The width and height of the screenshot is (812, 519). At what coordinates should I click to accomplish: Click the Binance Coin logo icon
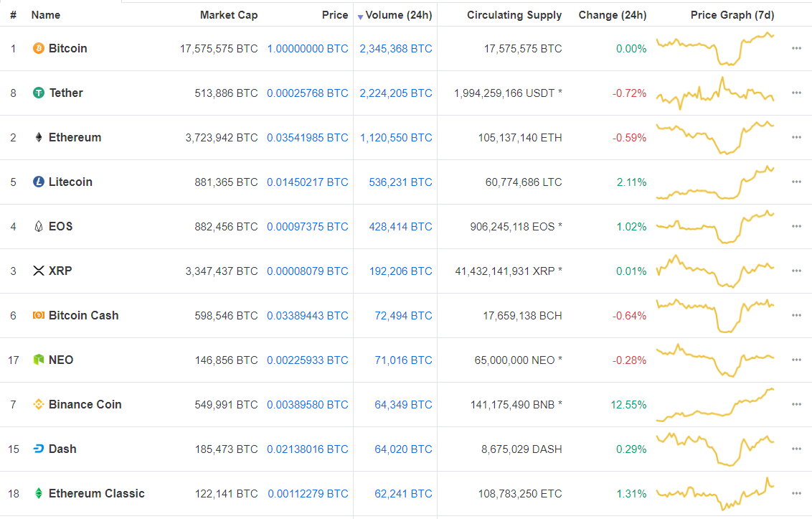pyautogui.click(x=39, y=405)
